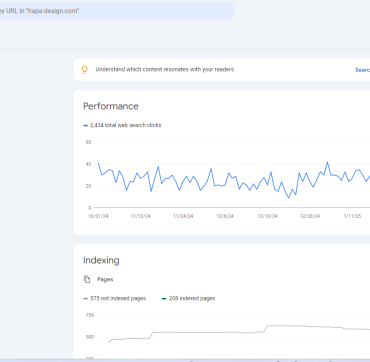The image size is (370, 362).
Task: Click the blue clicks line in Performance chart
Action: [233, 180]
